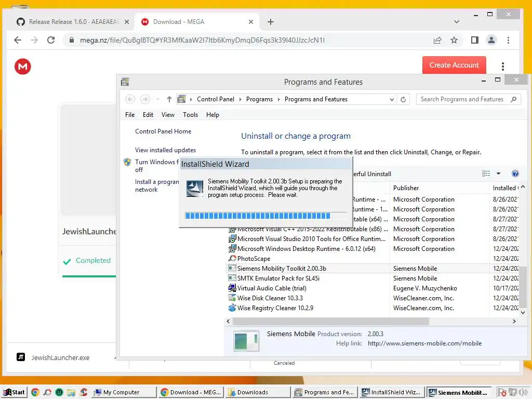
Task: Close the Download - MEGA tab
Action: point(251,22)
